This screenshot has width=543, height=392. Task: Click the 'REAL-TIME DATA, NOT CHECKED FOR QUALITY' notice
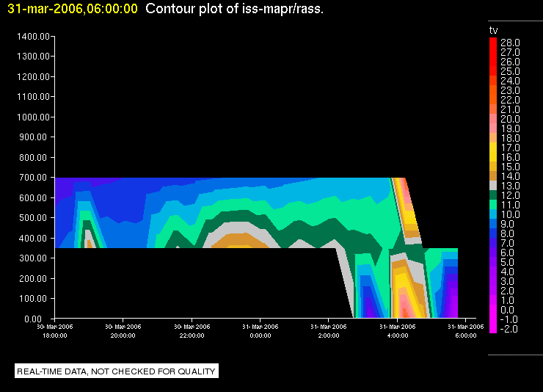117,371
